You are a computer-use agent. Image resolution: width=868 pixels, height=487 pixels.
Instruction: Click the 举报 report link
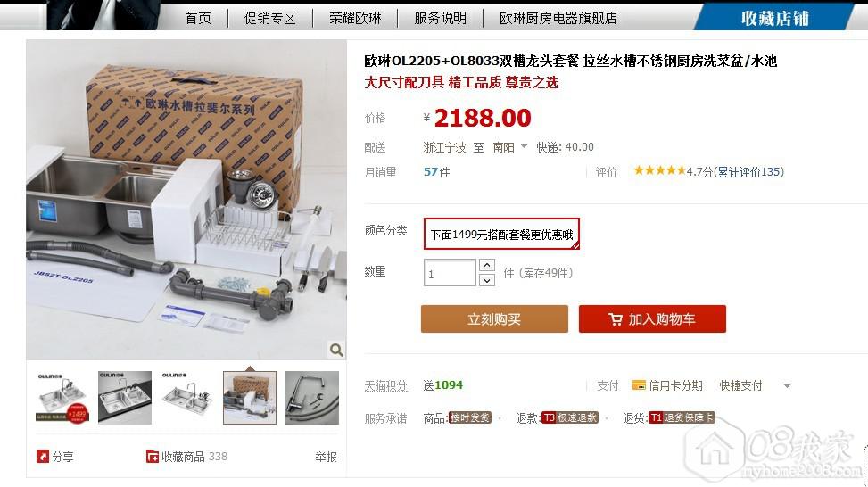pyautogui.click(x=326, y=457)
